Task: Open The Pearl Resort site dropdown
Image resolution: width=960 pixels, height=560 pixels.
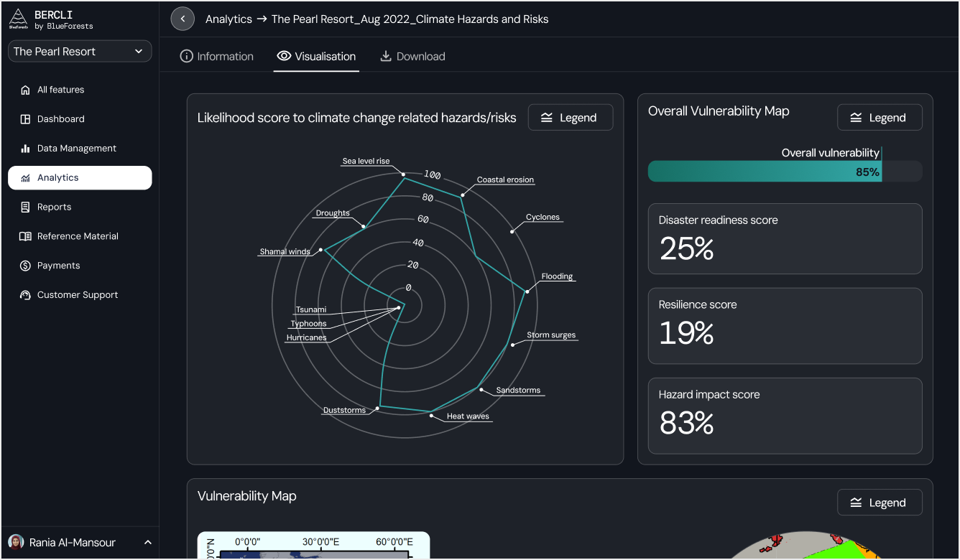Action: (80, 52)
